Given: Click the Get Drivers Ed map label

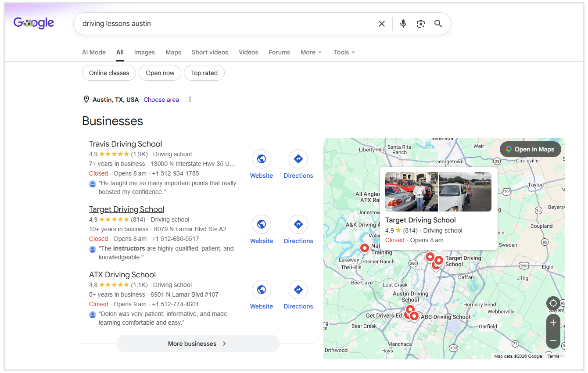Looking at the screenshot, I should pyautogui.click(x=384, y=316).
